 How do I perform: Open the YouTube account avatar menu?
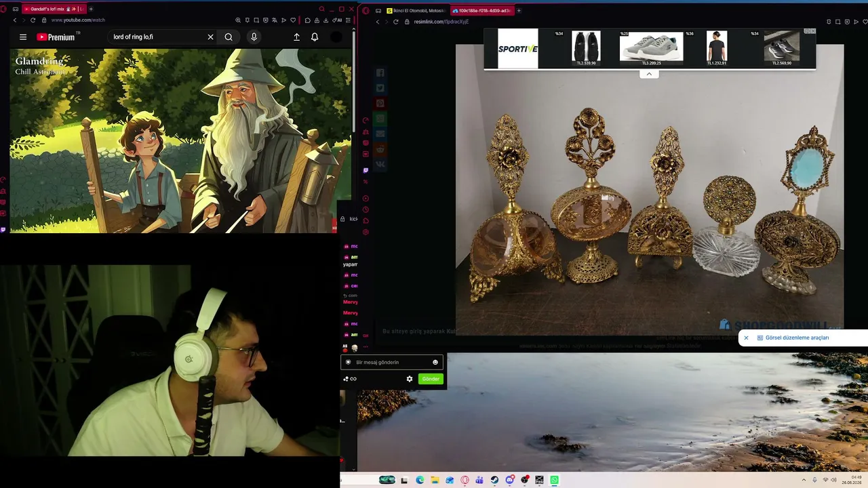(336, 37)
